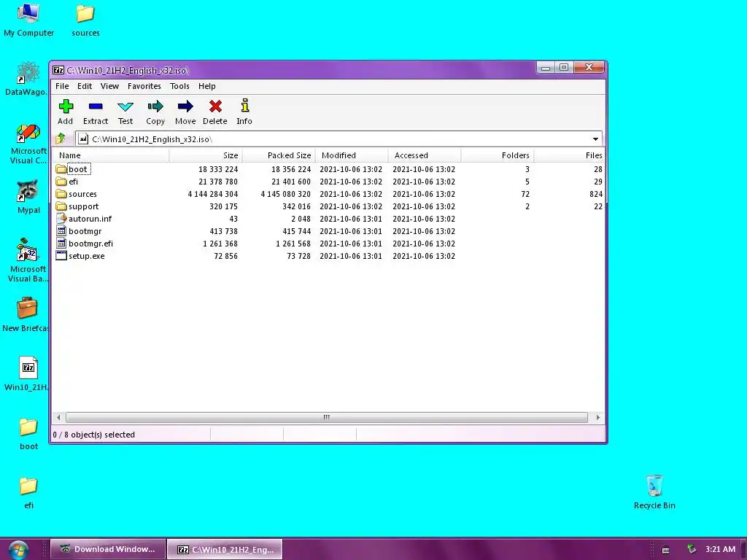
Task: Expand the address bar path dropdown
Action: (x=595, y=139)
